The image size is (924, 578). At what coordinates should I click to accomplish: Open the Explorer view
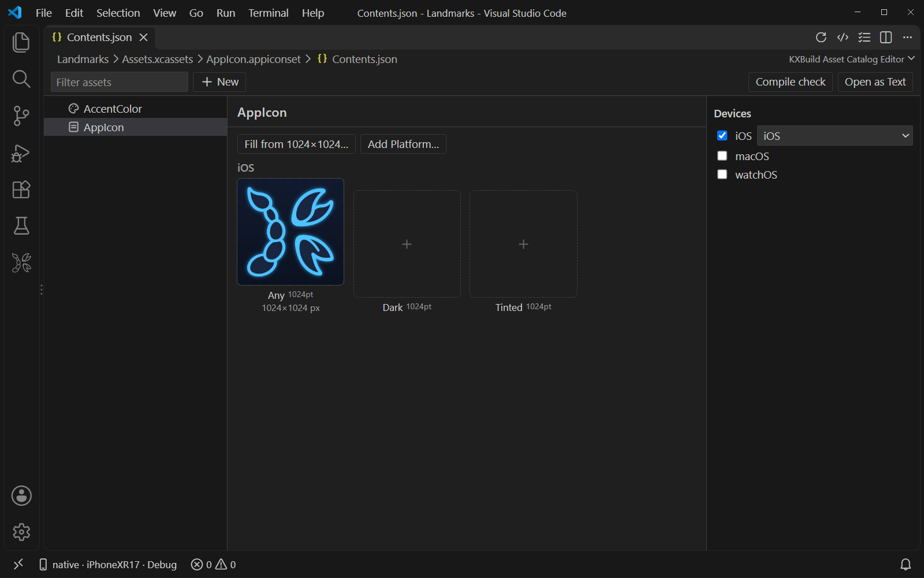coord(21,42)
